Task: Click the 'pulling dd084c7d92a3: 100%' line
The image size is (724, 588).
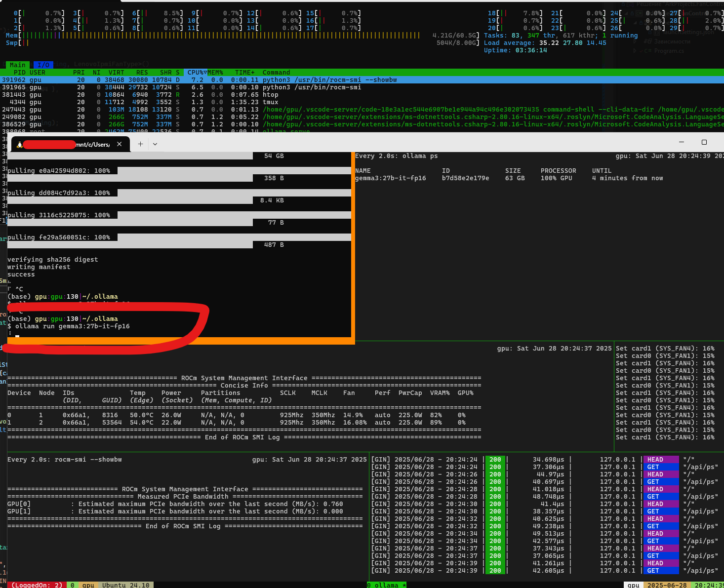Action: (59, 193)
